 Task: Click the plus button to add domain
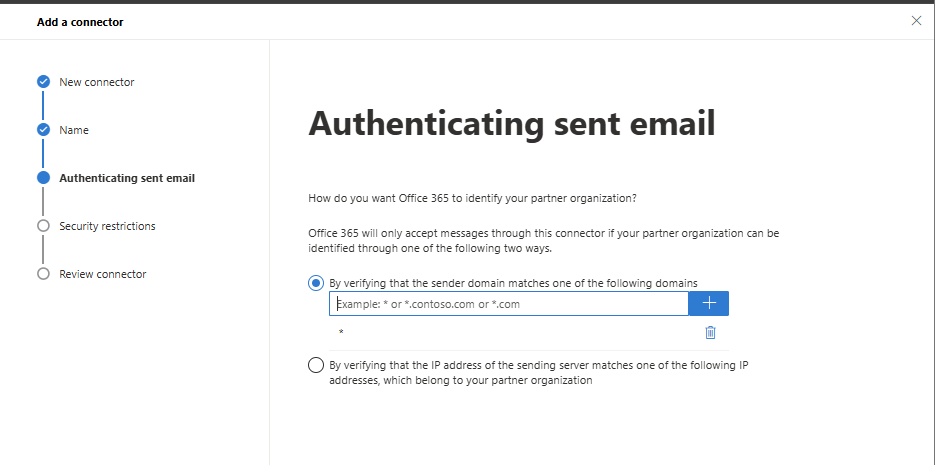(708, 303)
